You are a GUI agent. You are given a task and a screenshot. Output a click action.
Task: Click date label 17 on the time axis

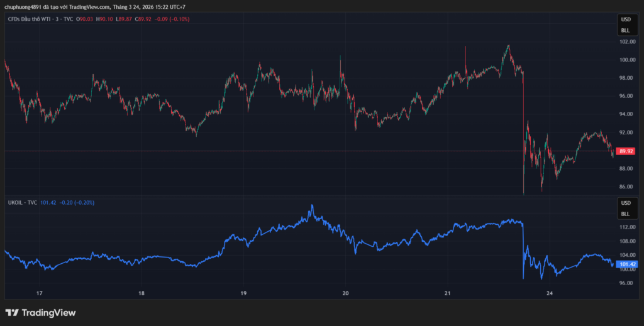click(x=39, y=293)
